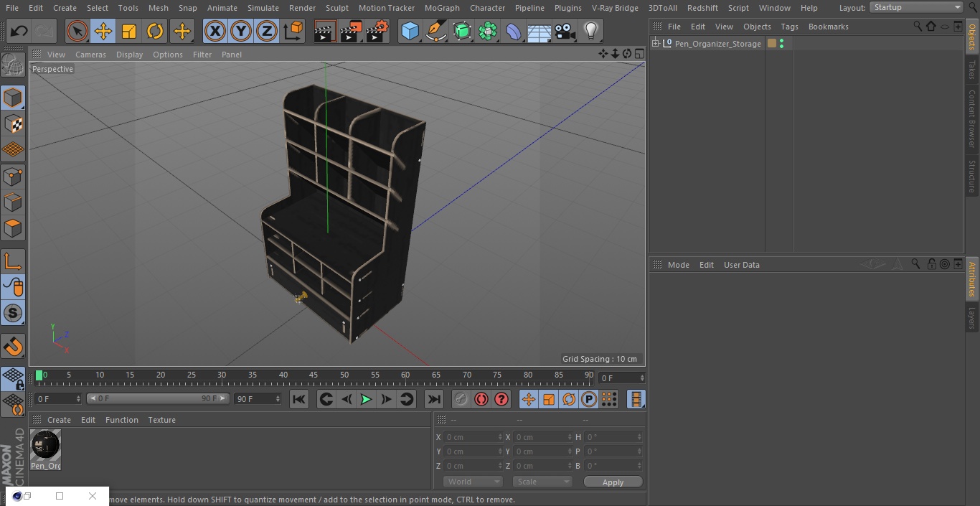The image size is (980, 506).
Task: Click frame 45 on the timeline ruler
Action: pos(314,375)
